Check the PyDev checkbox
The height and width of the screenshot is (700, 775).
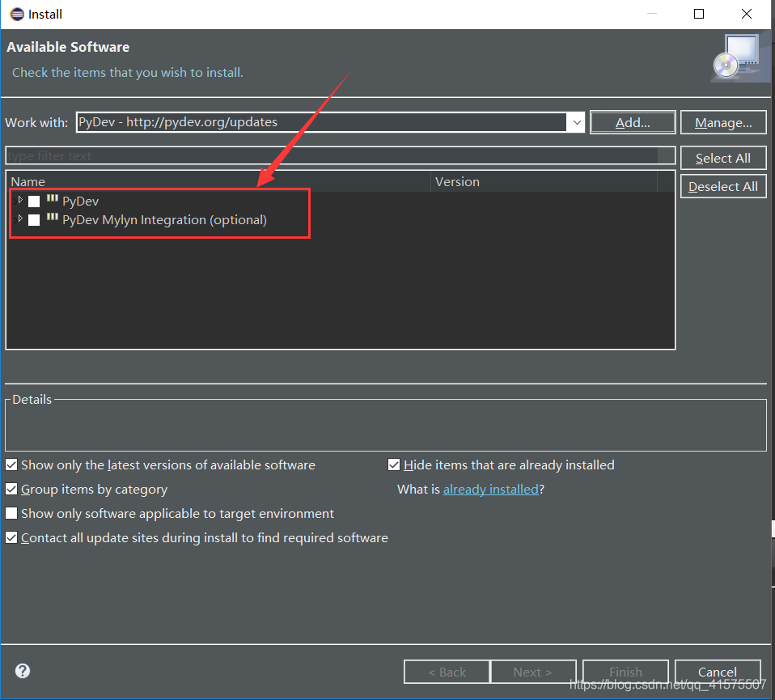coord(33,201)
